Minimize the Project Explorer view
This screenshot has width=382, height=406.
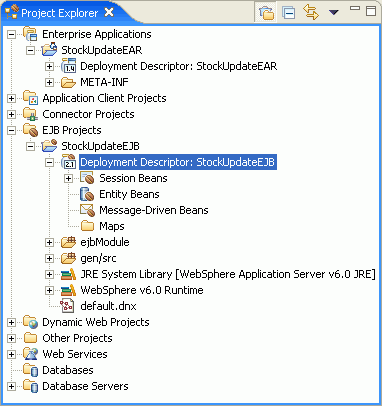click(355, 8)
